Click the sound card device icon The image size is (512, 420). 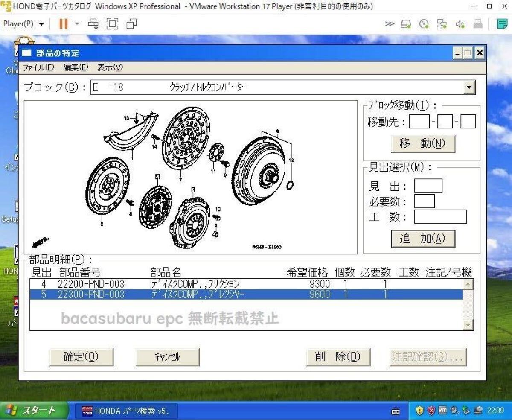click(x=460, y=24)
